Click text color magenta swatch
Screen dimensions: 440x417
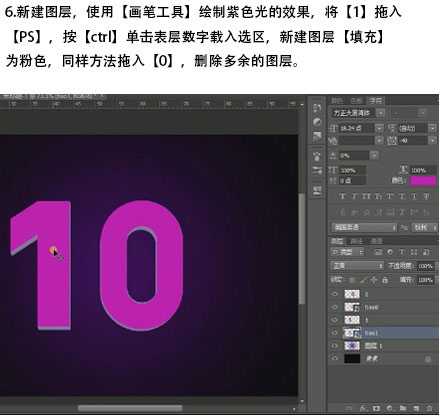coord(423,181)
